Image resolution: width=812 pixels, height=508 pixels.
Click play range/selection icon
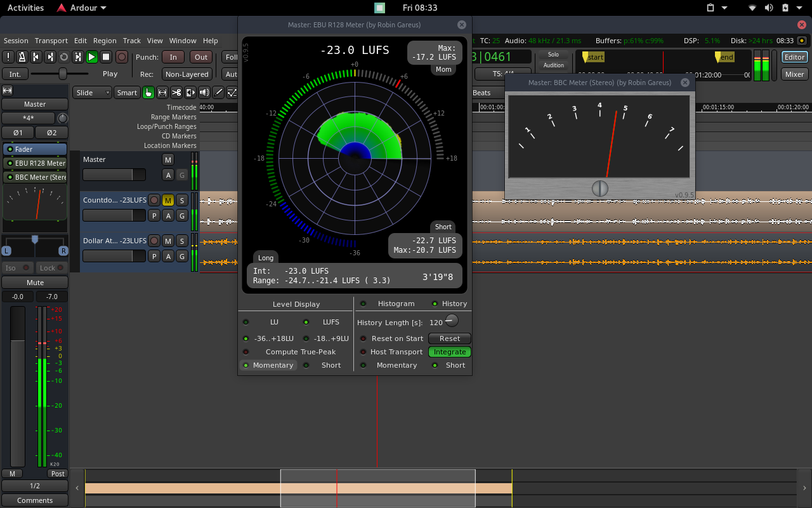(x=78, y=57)
